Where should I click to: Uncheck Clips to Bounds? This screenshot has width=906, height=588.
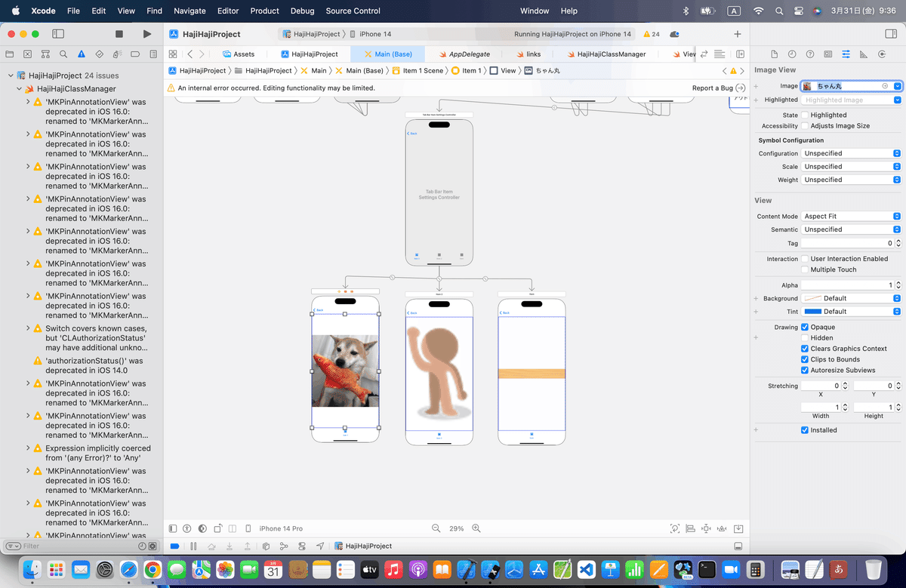click(x=805, y=359)
